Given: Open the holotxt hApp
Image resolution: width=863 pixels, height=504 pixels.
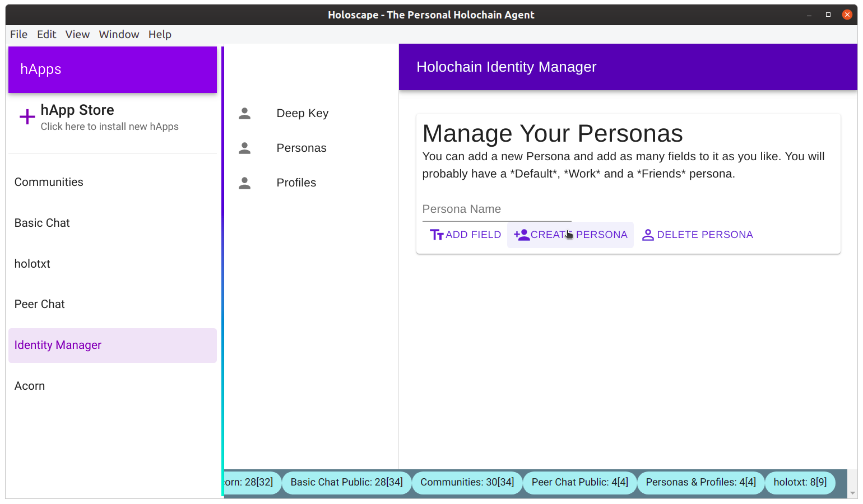Looking at the screenshot, I should click(x=113, y=264).
